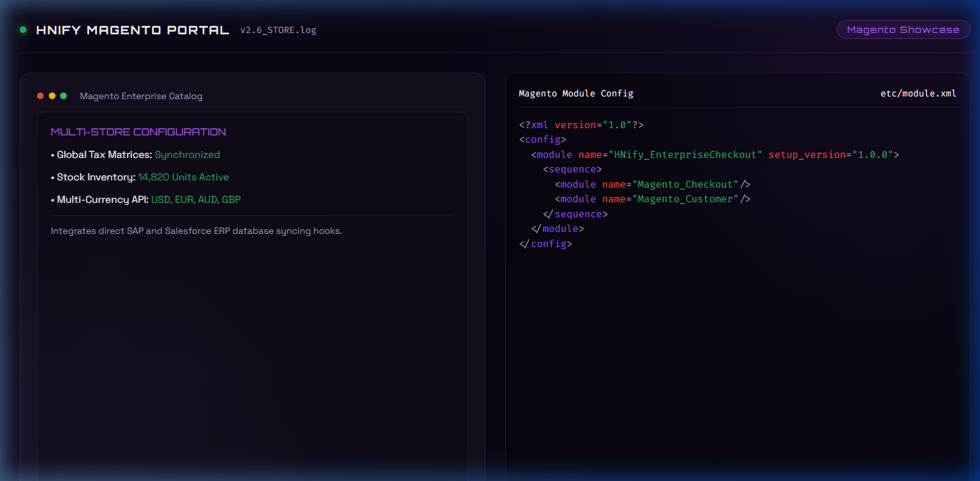Click the Magento_Customer module line

[x=652, y=199]
